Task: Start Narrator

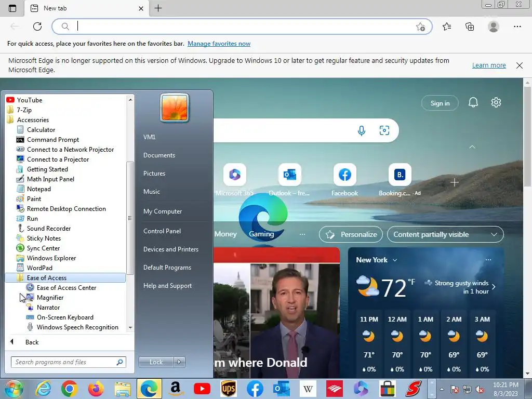Action: (48, 307)
